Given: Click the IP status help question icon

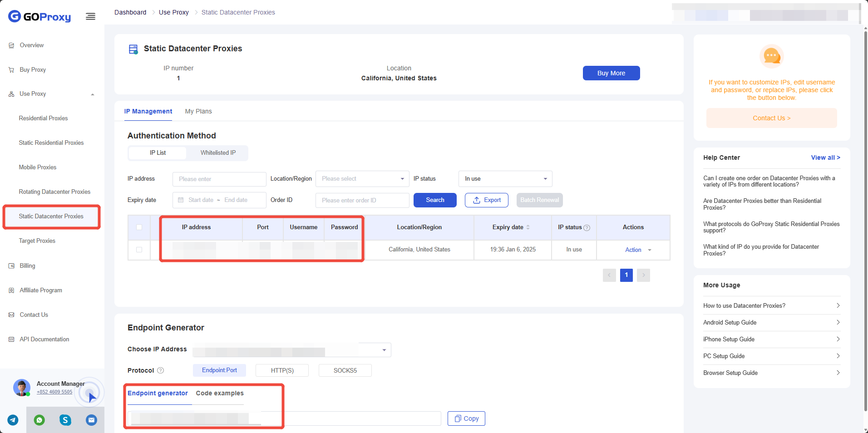Looking at the screenshot, I should (x=587, y=228).
